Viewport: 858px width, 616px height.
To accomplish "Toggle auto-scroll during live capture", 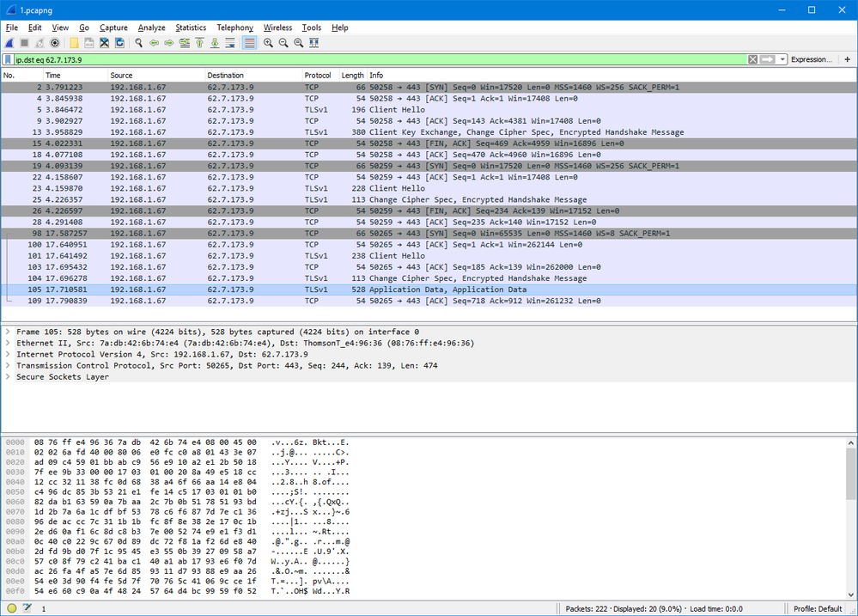I will (231, 43).
